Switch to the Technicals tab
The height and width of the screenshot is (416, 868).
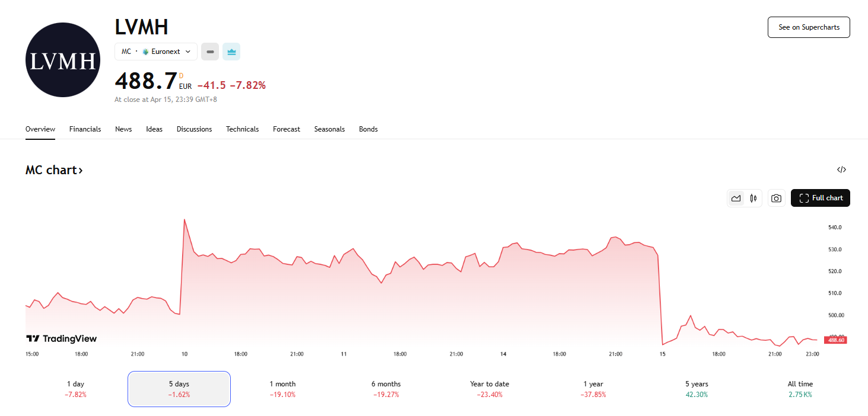pos(242,129)
